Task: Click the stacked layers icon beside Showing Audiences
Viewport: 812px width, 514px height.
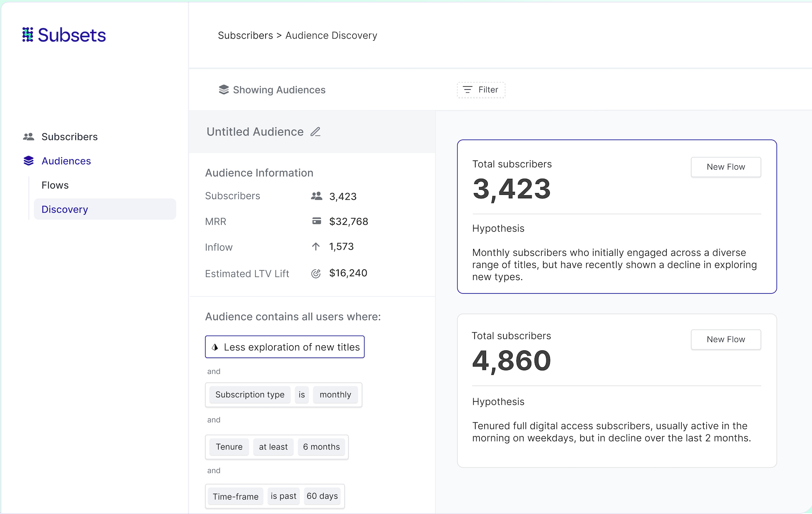Action: tap(224, 90)
